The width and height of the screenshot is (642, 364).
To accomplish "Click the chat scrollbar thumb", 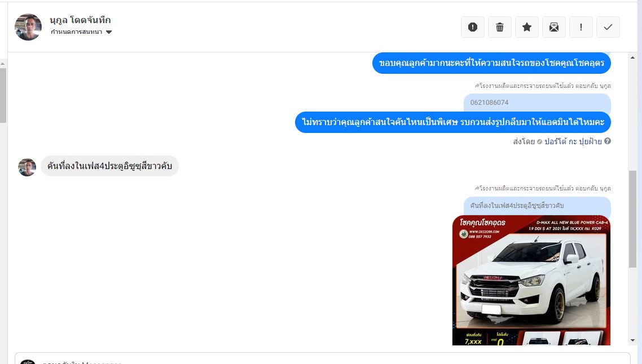I will pyautogui.click(x=632, y=219).
